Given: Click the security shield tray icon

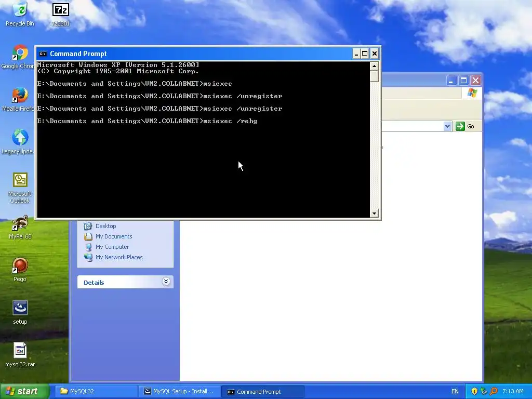Looking at the screenshot, I should point(474,391).
